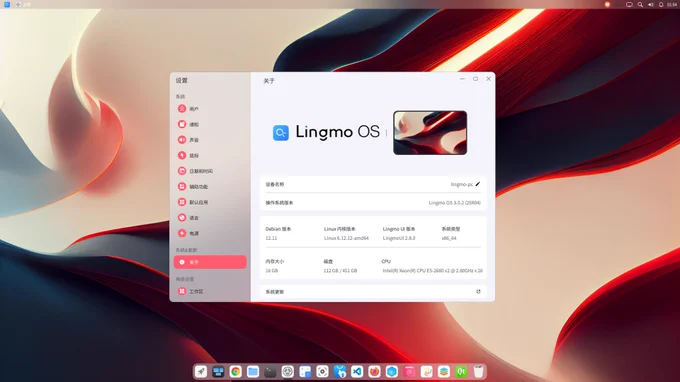Edit device name with pencil icon
Screen dimensions: 680x382
(478, 184)
